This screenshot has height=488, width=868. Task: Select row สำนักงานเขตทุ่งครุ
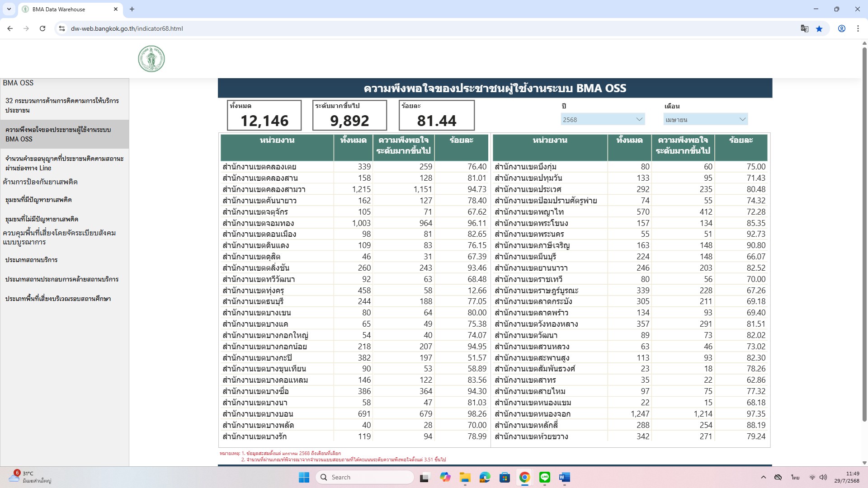tap(354, 291)
